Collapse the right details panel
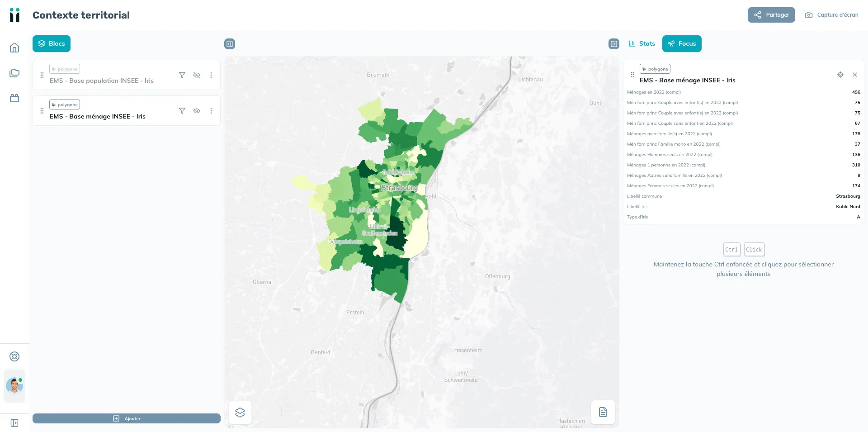This screenshot has width=868, height=432. (x=614, y=44)
